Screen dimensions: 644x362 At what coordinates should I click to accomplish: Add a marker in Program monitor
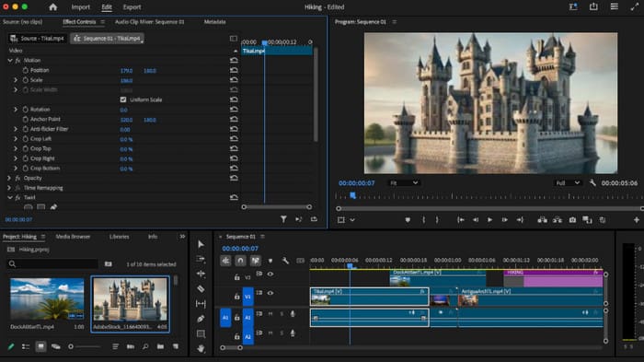click(x=408, y=220)
